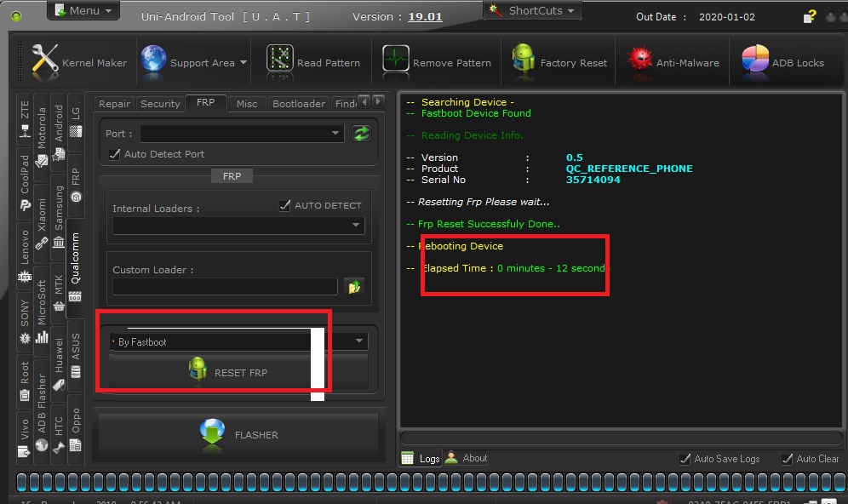848x504 pixels.
Task: Browse for a custom loader file
Action: (355, 287)
